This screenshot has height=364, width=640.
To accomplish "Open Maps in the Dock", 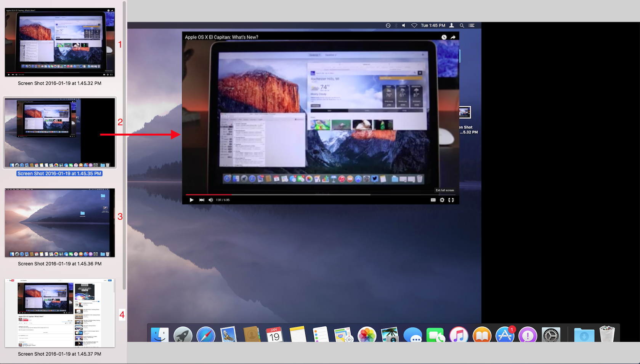I will (x=344, y=334).
